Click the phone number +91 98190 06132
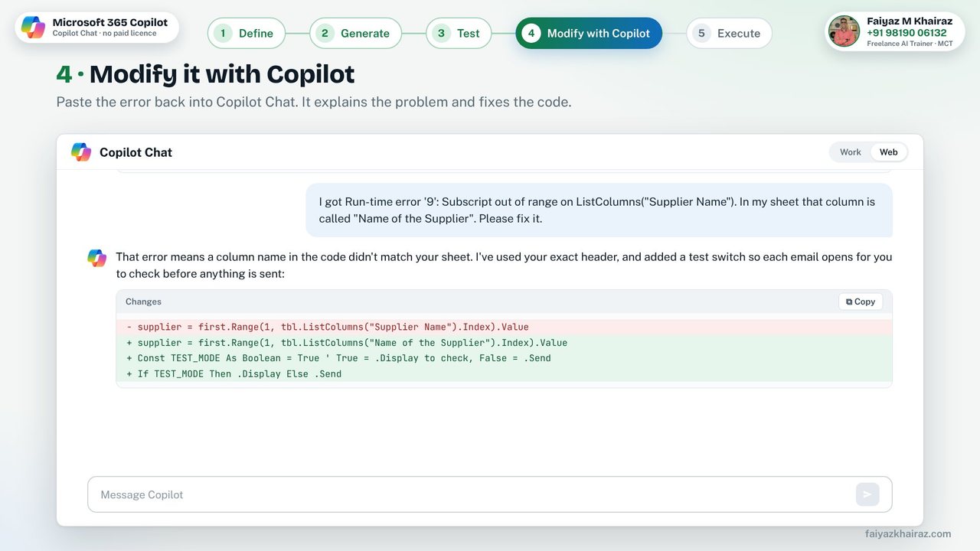The width and height of the screenshot is (980, 551). click(x=906, y=33)
